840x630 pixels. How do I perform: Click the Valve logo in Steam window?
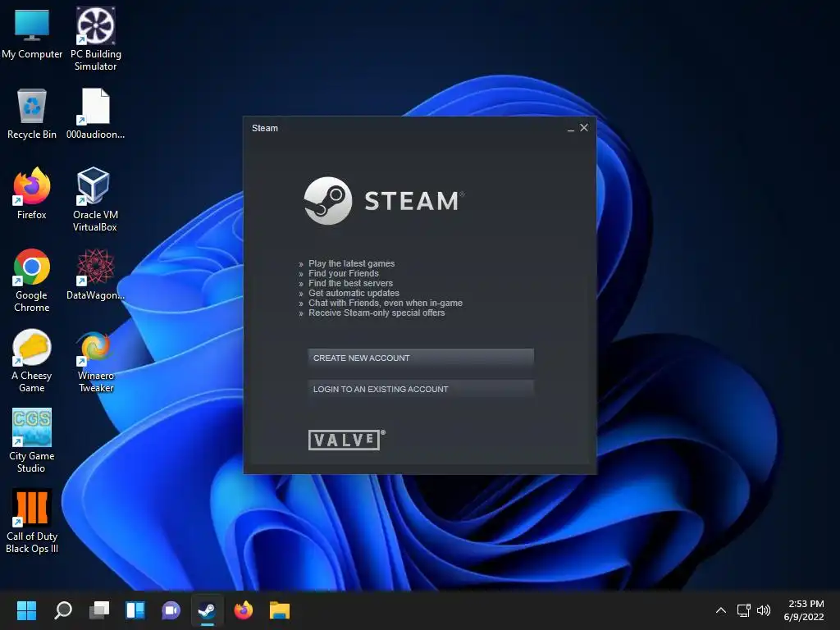point(347,440)
